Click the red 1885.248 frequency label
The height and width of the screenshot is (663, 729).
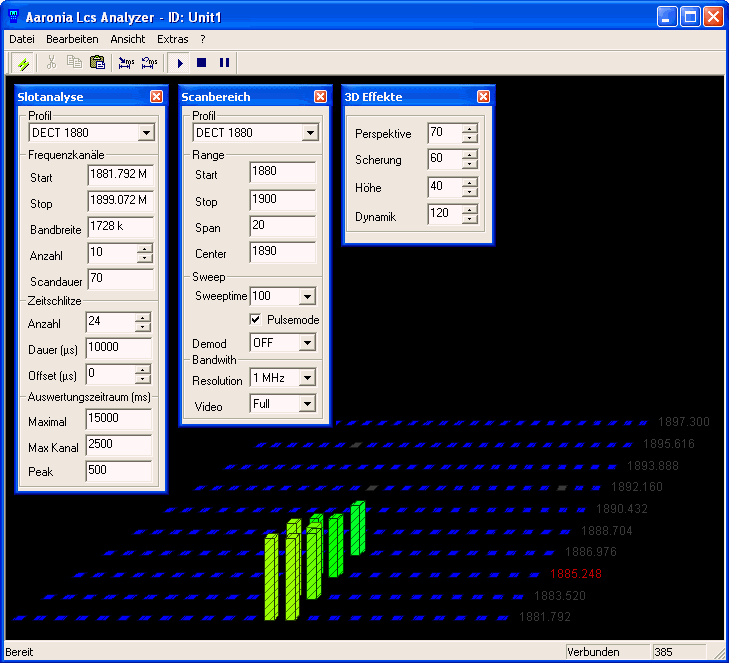tap(576, 574)
